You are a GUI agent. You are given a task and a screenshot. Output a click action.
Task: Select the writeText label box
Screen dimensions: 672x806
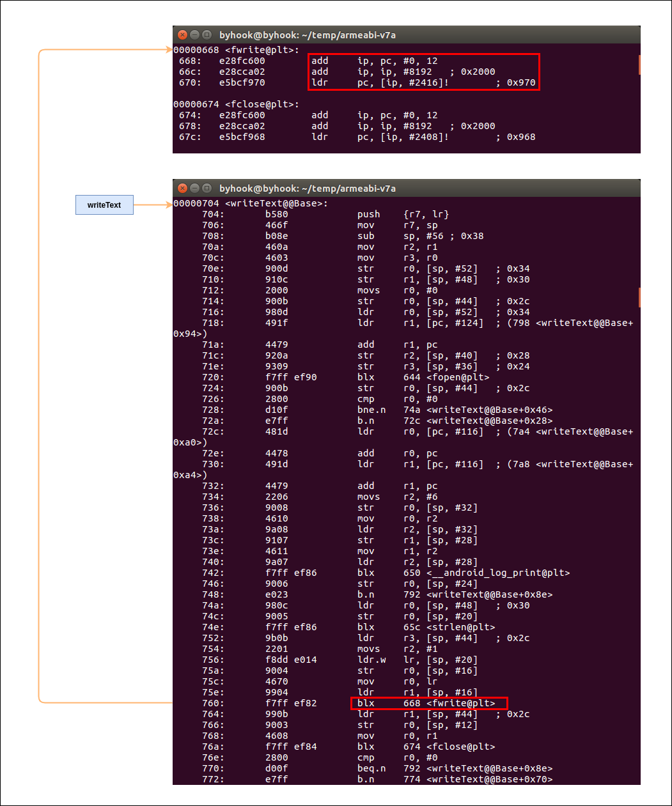[x=104, y=205]
